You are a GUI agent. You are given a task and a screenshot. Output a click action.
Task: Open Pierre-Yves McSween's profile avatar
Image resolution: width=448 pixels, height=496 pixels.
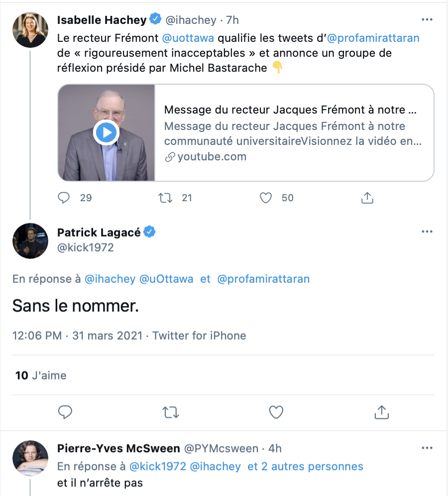pyautogui.click(x=30, y=458)
